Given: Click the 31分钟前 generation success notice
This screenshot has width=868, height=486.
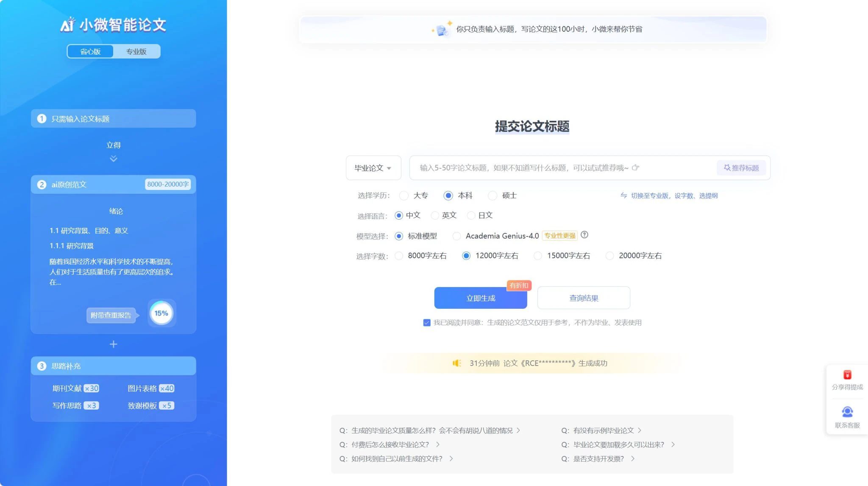Looking at the screenshot, I should (538, 363).
